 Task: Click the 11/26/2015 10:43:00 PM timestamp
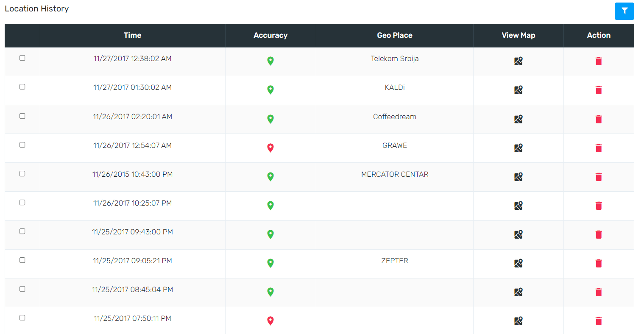[x=133, y=175]
